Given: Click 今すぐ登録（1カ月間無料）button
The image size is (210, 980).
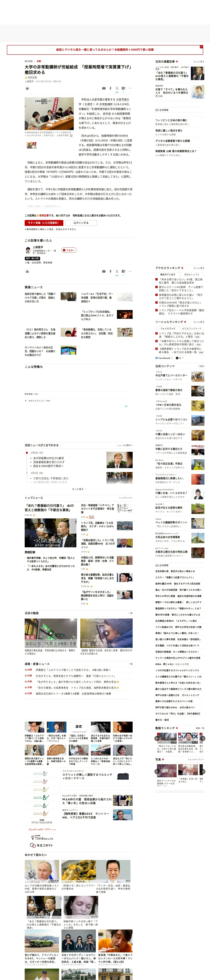Looking at the screenshot, I should (44, 223).
